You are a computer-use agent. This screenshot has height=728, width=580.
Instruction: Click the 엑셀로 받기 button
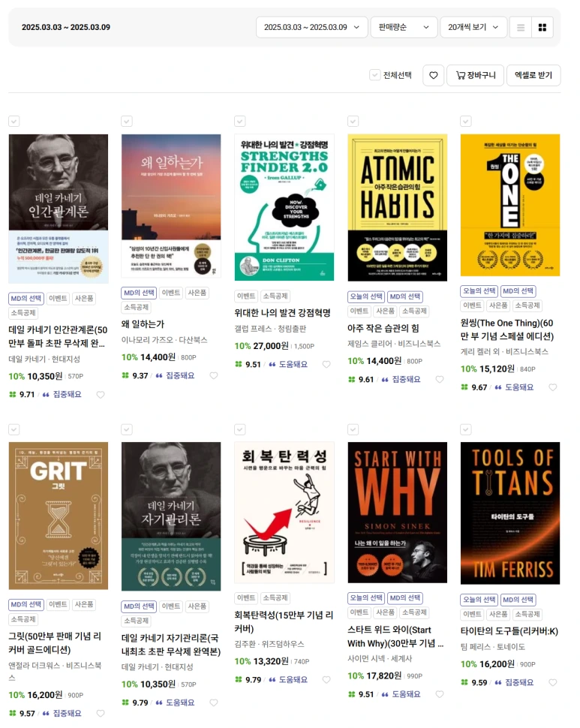[x=533, y=75]
